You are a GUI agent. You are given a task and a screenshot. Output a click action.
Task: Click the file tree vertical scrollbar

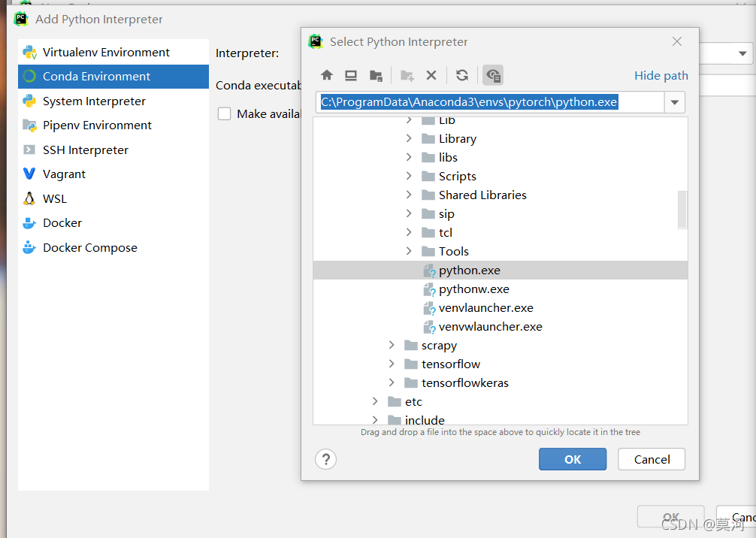(682, 210)
